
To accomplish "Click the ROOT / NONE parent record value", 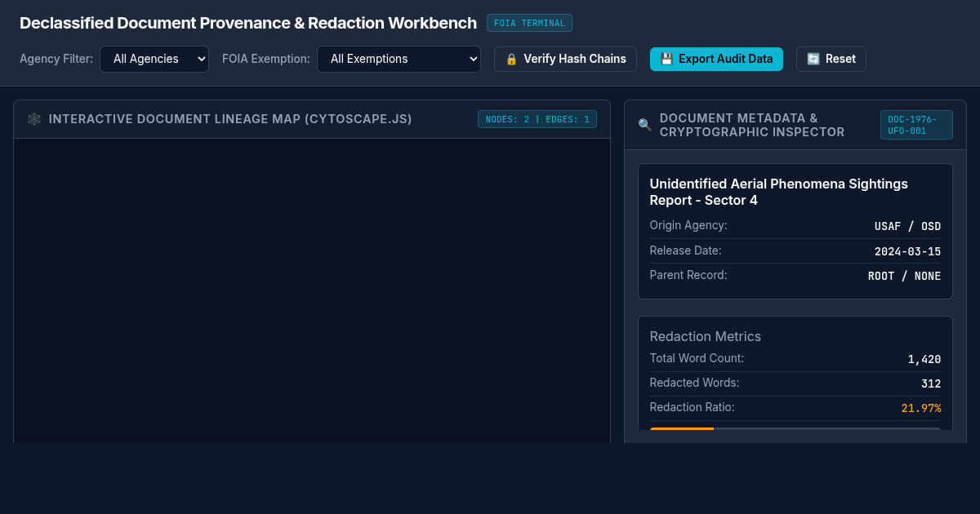I will tap(904, 276).
